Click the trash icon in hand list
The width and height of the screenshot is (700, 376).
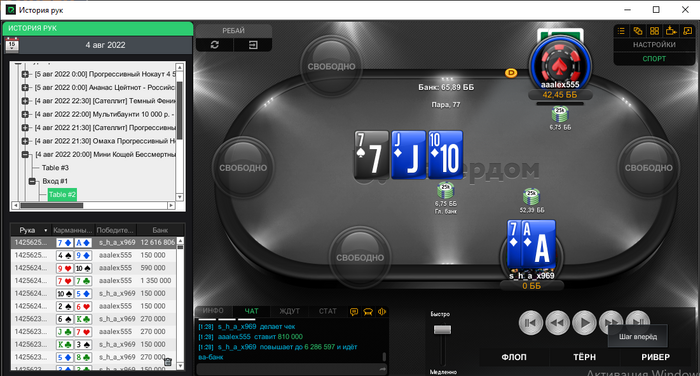click(168, 362)
